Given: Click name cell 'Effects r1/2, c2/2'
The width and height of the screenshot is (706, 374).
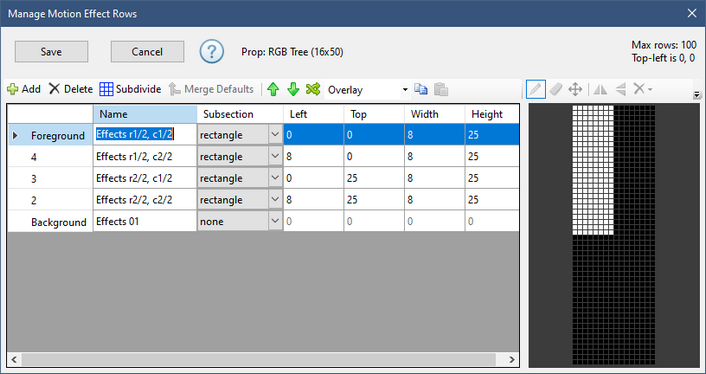Looking at the screenshot, I should (145, 157).
